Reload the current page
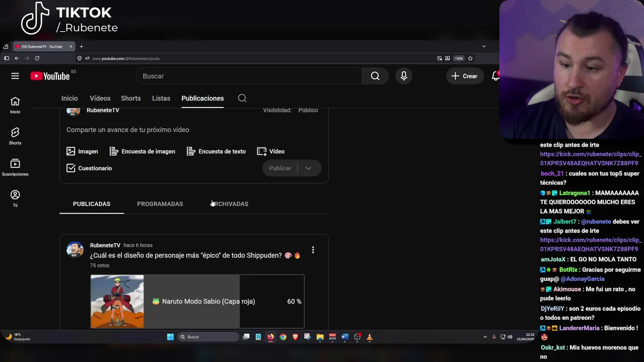The width and height of the screenshot is (644, 362). click(37, 58)
